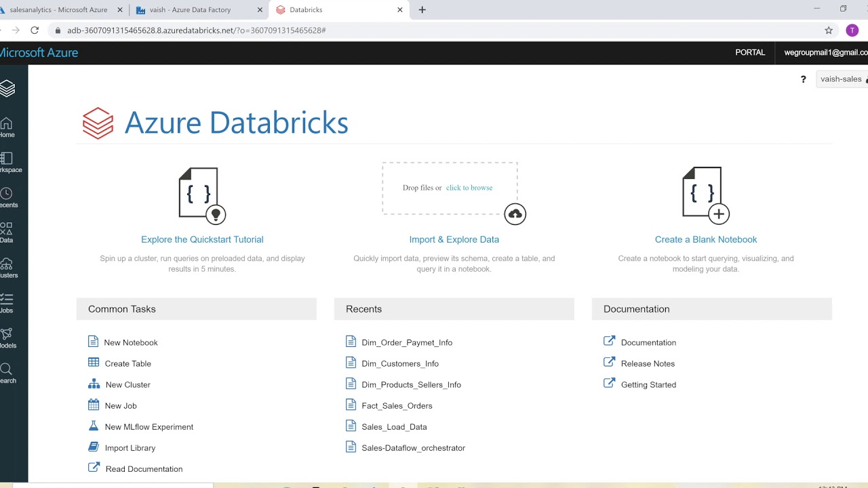868x488 pixels.
Task: Click the New Job calendar icon
Action: pyautogui.click(x=94, y=405)
